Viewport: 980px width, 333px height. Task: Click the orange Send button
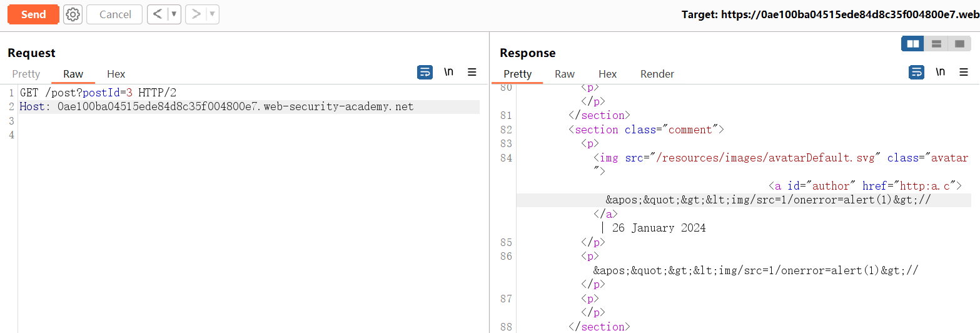coord(33,14)
